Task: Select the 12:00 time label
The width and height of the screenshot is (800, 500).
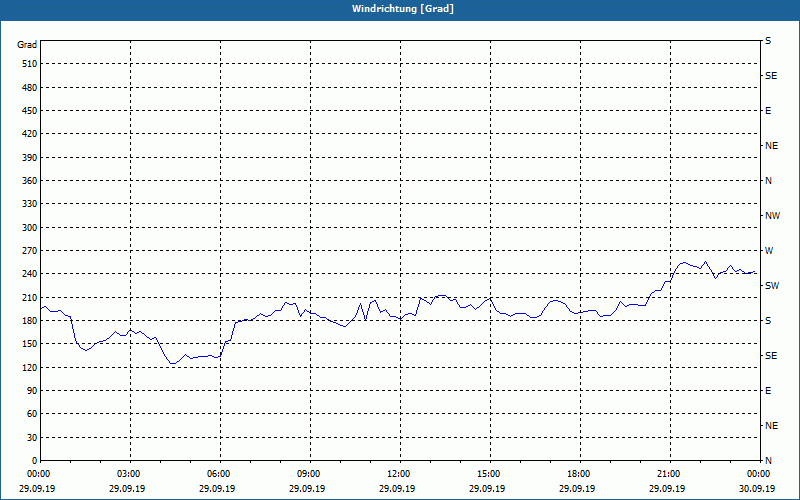Action: point(400,474)
